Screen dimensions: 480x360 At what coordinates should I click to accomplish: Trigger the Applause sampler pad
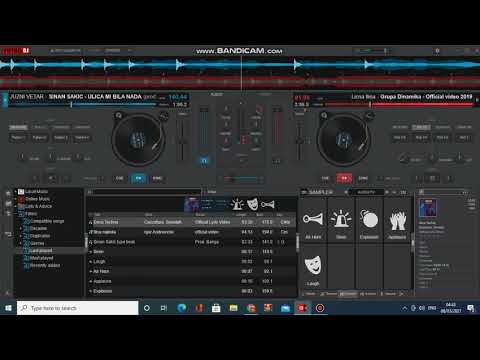click(x=397, y=220)
